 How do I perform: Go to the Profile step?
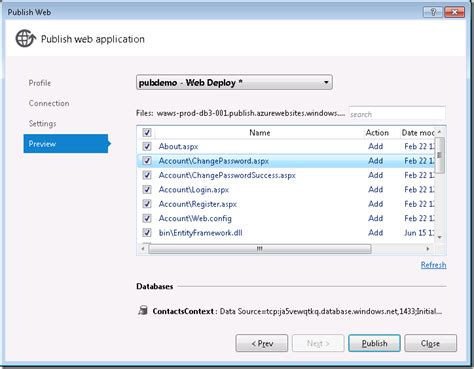click(x=40, y=83)
